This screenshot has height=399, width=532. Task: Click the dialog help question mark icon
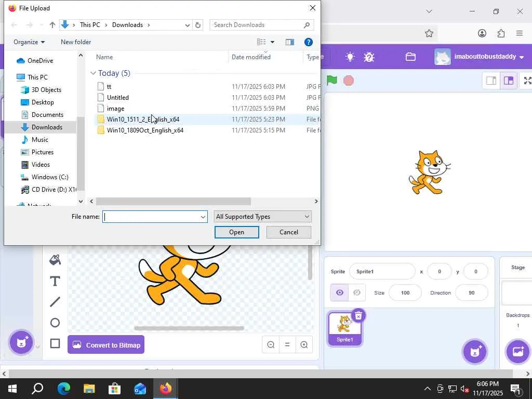(x=309, y=42)
